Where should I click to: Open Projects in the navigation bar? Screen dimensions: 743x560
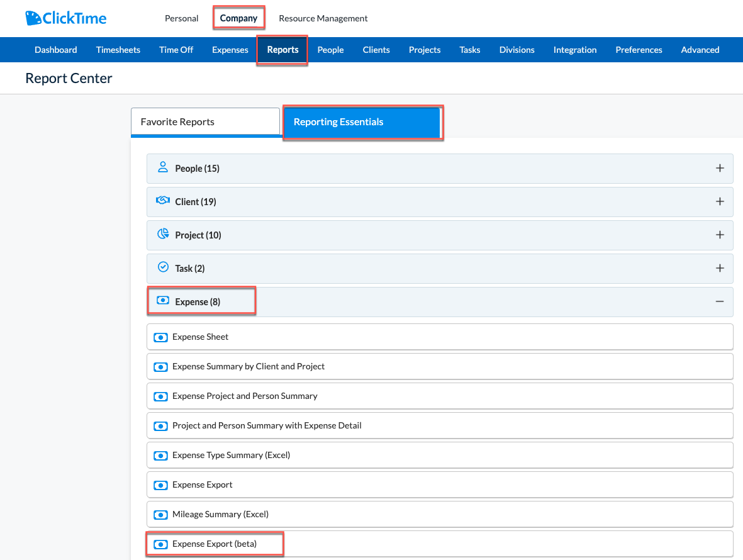pos(425,50)
